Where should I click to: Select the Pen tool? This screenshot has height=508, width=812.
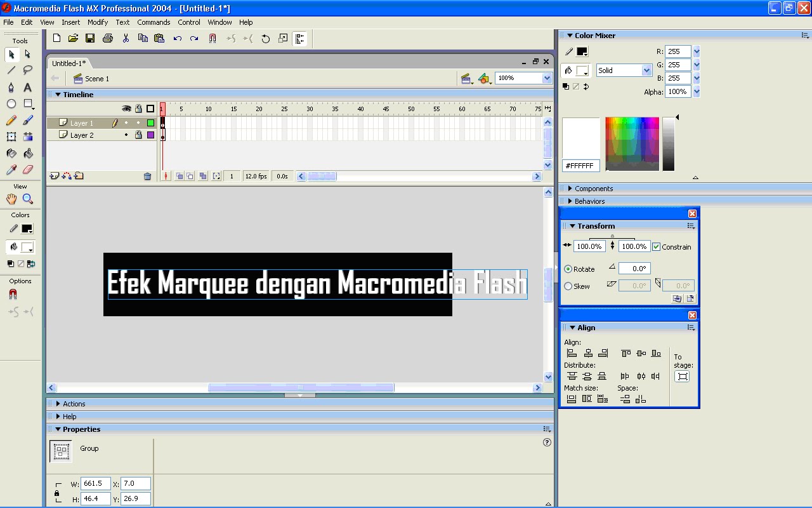11,87
